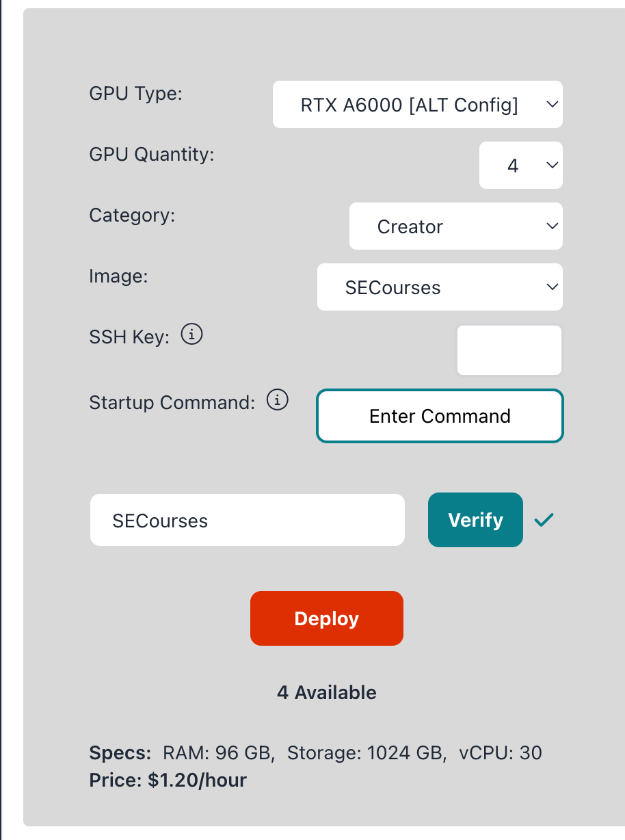Expand the GPU Quantity selector
625x840 pixels.
pos(520,166)
